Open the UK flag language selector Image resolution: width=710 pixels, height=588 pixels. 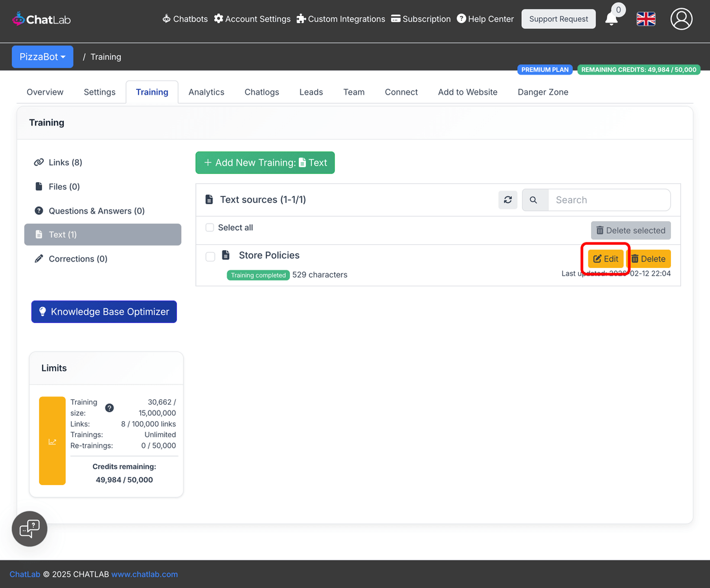646,19
